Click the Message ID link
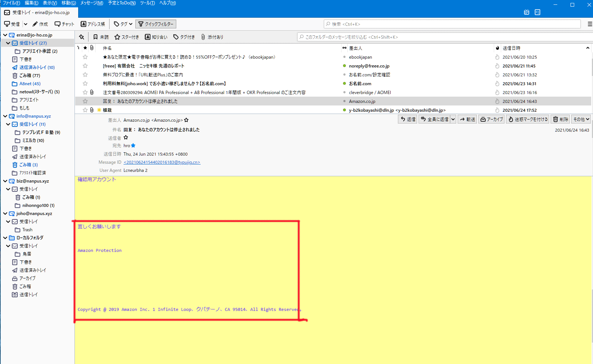593x364 pixels. click(x=162, y=162)
